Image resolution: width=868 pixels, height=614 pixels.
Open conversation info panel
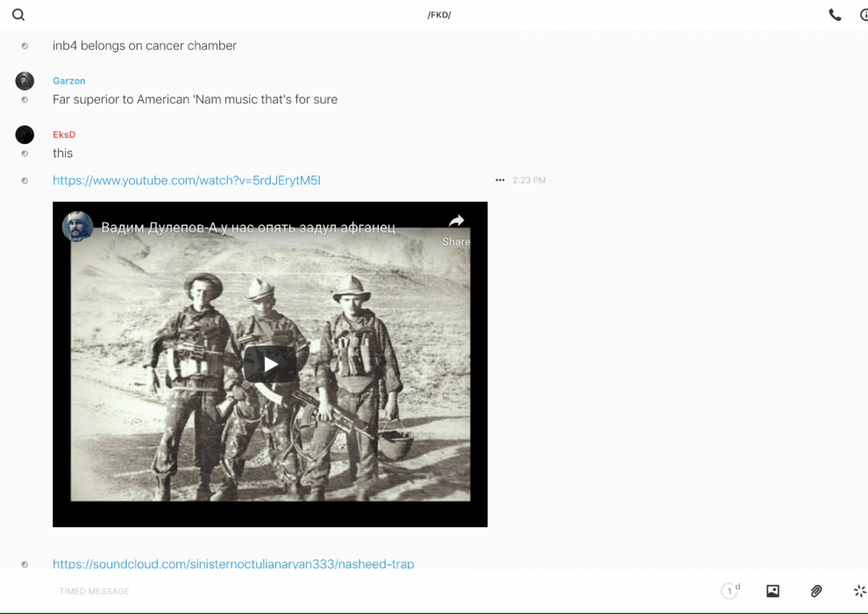pos(863,15)
